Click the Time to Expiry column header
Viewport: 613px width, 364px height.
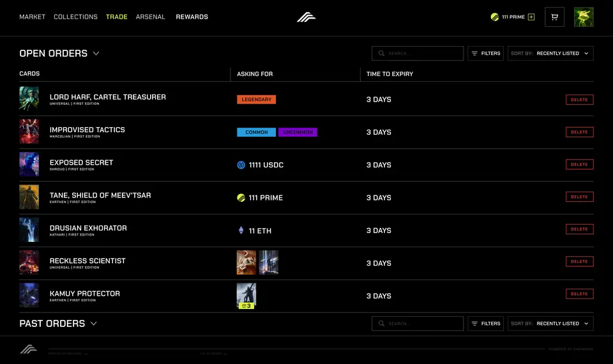pos(390,74)
